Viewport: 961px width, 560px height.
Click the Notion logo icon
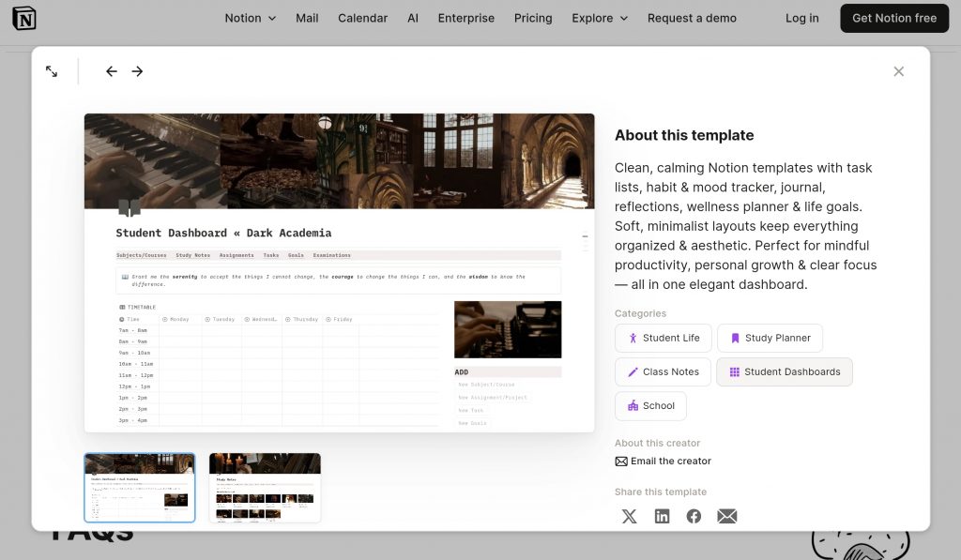[24, 18]
